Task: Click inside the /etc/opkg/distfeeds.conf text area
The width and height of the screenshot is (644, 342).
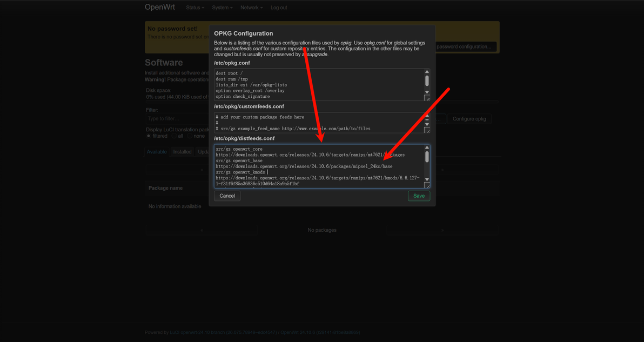Action: click(322, 166)
